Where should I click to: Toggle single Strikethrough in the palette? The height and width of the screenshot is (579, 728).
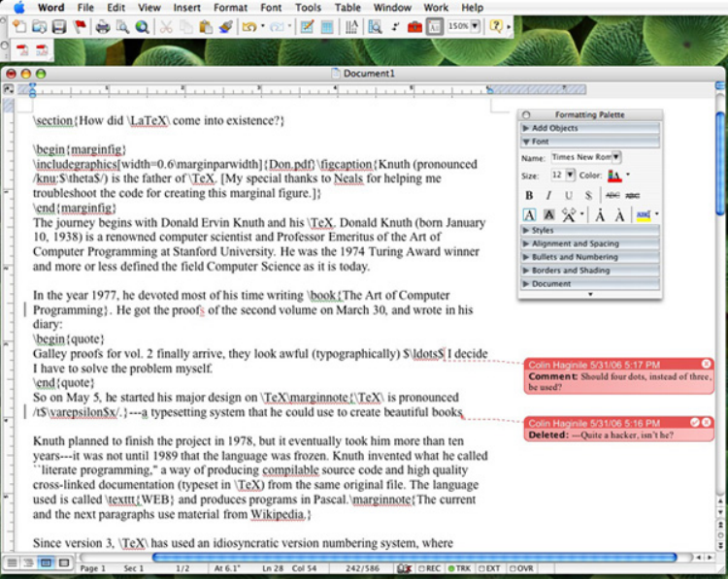click(x=612, y=195)
